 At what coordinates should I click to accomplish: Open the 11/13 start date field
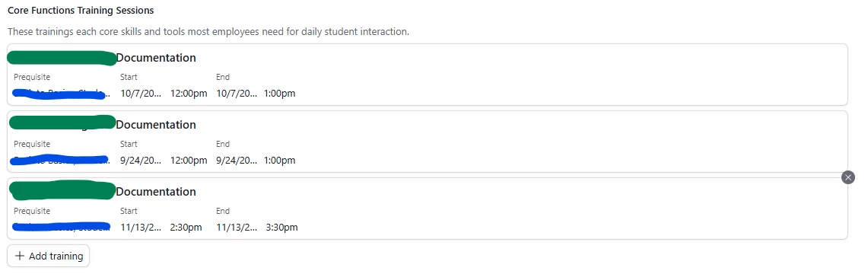pos(141,227)
